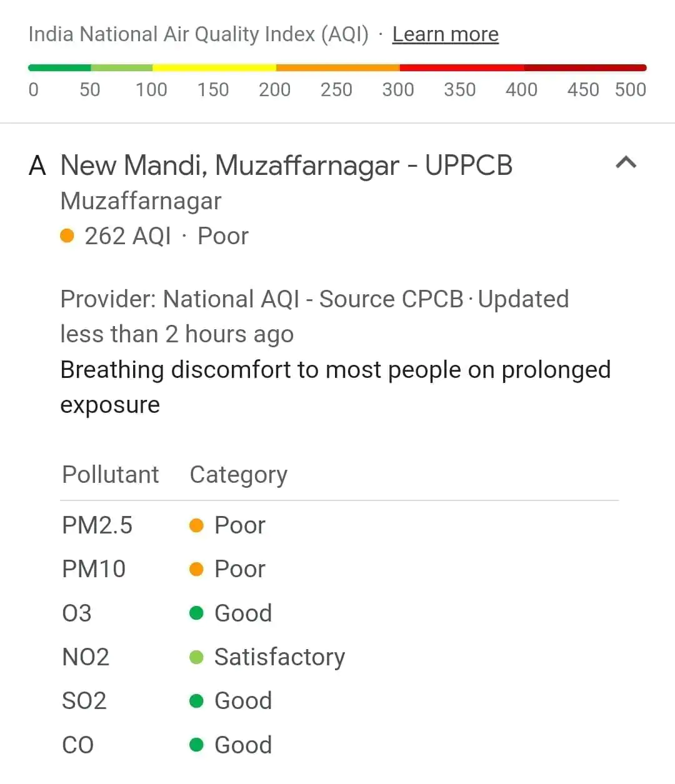Select the PM2.5 pollutant row label
This screenshot has height=784, width=675.
(97, 525)
